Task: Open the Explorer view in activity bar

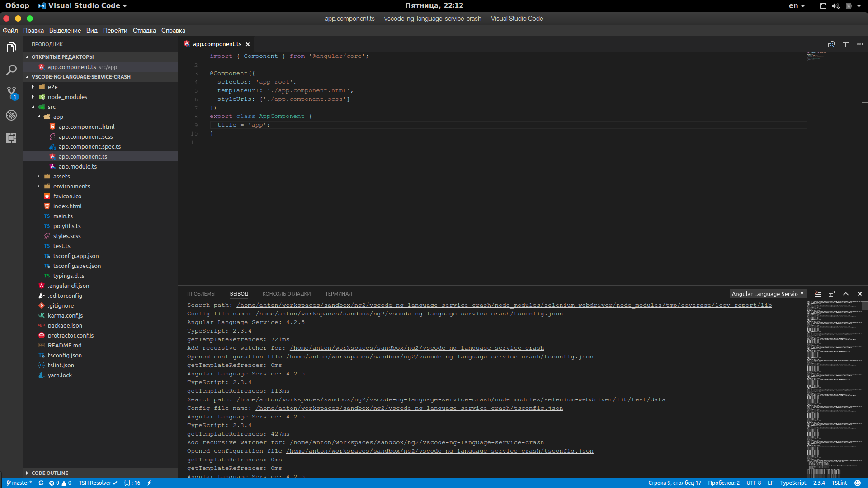Action: (x=11, y=47)
